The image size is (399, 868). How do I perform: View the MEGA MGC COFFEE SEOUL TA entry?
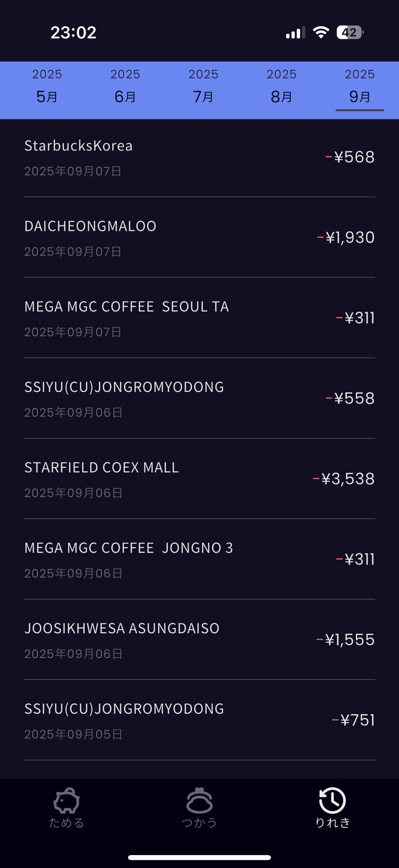(x=199, y=318)
